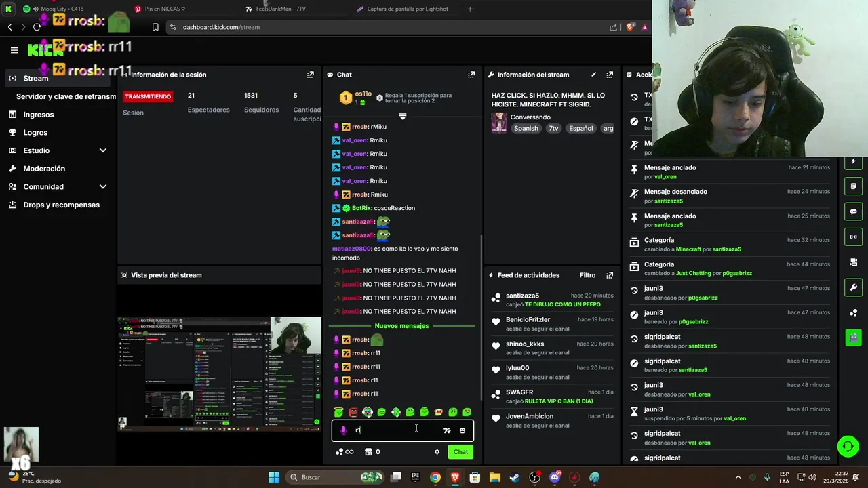
Task: Click the Español stream tag
Action: point(580,128)
